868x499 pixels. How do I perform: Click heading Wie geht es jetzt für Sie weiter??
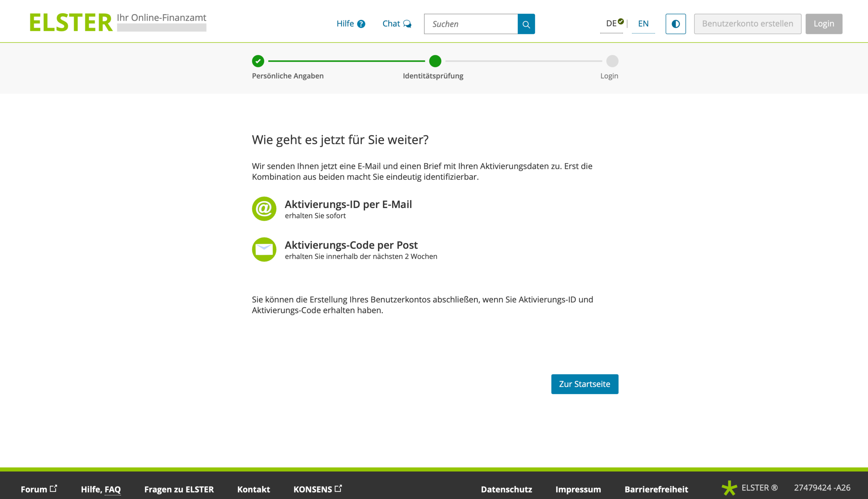pyautogui.click(x=340, y=140)
